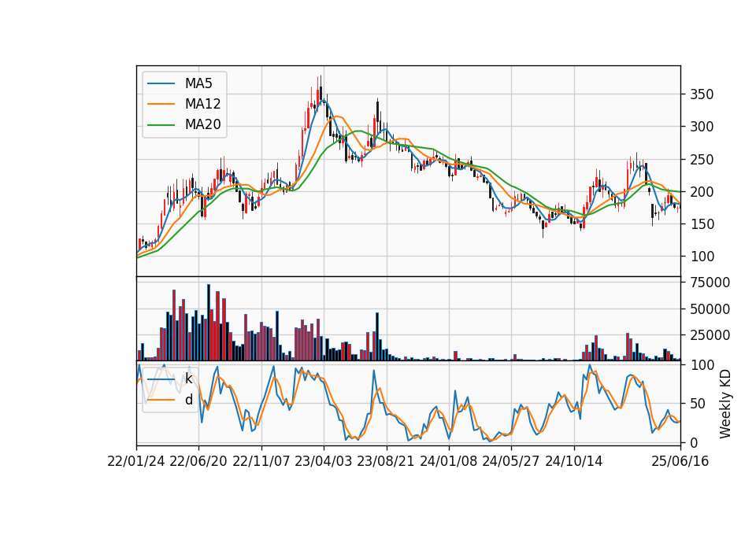The image size is (756, 543).
Task: Click the 75000 volume axis label
Action: tap(710, 283)
